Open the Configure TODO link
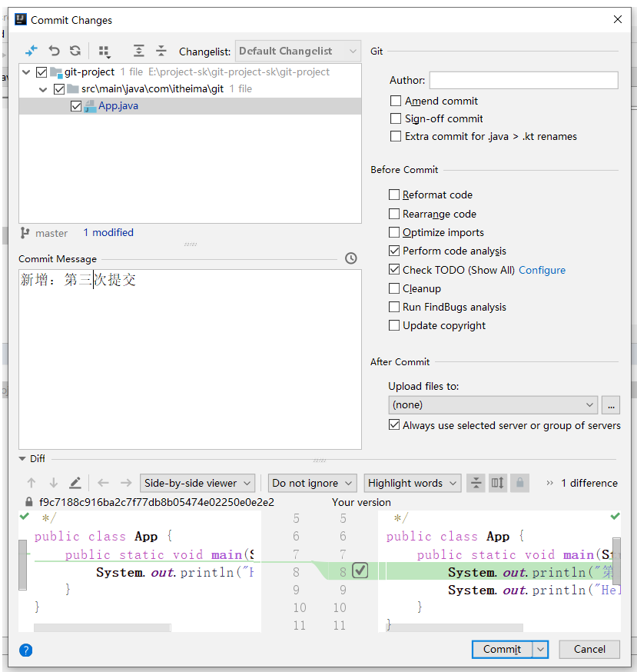637x672 pixels. click(542, 270)
